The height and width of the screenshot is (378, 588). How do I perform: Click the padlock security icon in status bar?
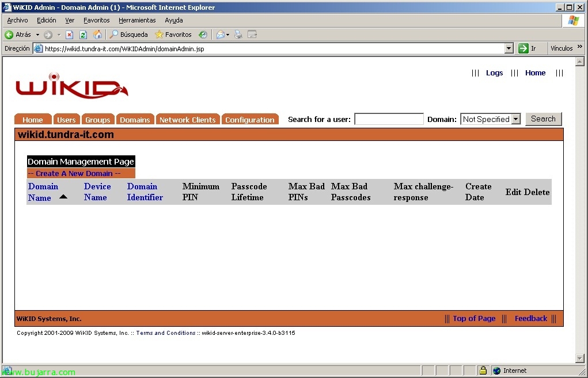pos(483,371)
